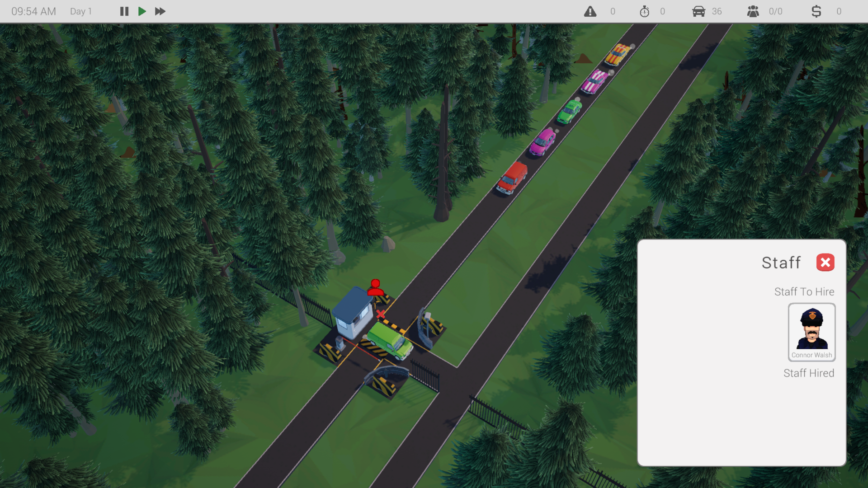This screenshot has height=488, width=868.
Task: Click the Staff panel title
Action: click(781, 262)
